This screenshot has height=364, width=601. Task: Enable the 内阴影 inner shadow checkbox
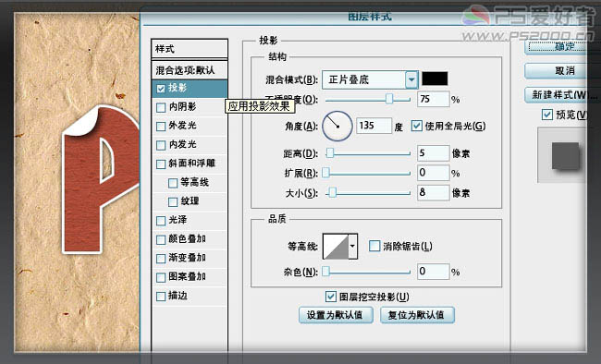tap(161, 107)
